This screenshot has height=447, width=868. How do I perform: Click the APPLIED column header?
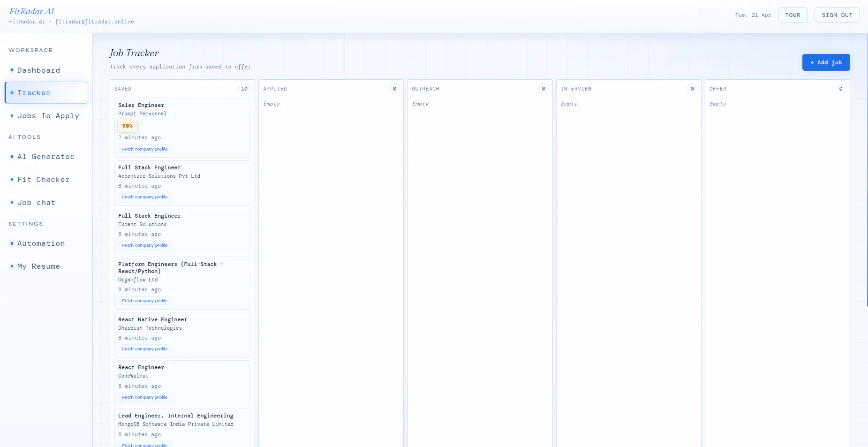coord(275,89)
